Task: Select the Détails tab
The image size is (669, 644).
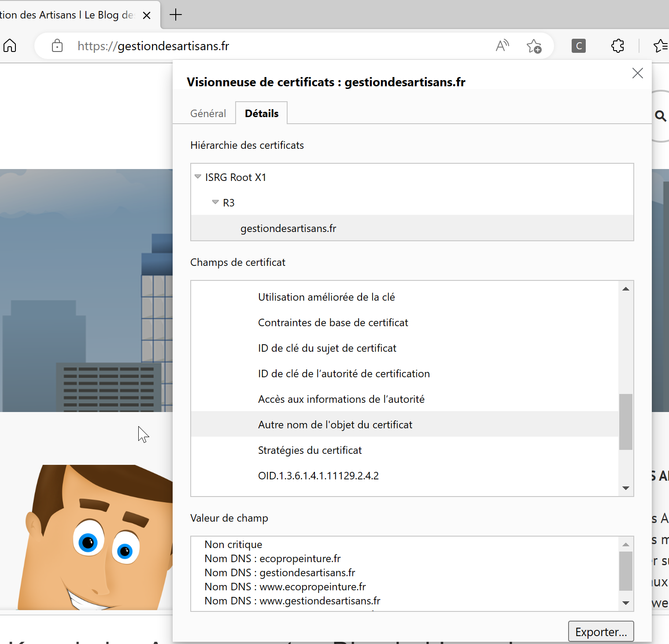Action: (x=262, y=114)
